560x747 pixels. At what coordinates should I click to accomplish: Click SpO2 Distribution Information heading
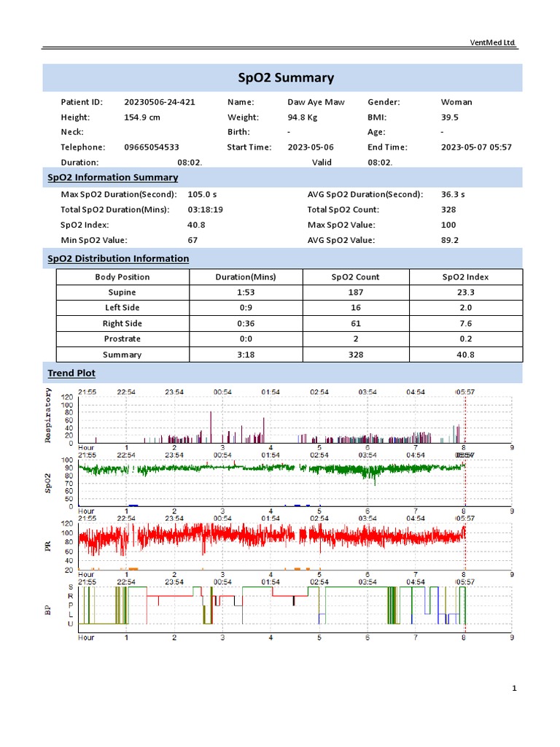(x=118, y=259)
